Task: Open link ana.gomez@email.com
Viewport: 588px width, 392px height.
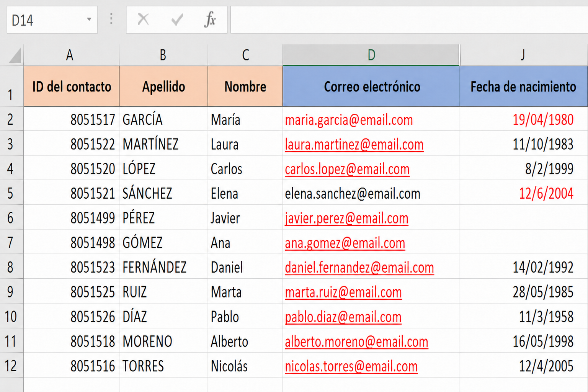Action: click(x=345, y=243)
